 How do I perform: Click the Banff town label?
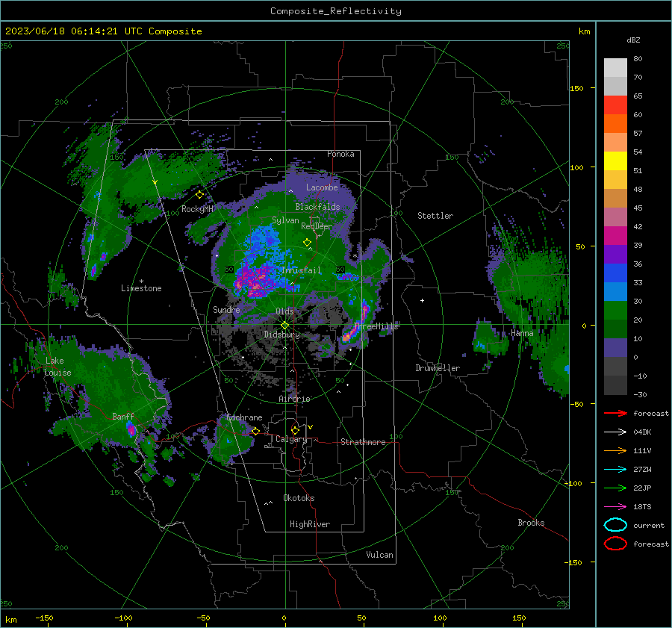(x=123, y=416)
